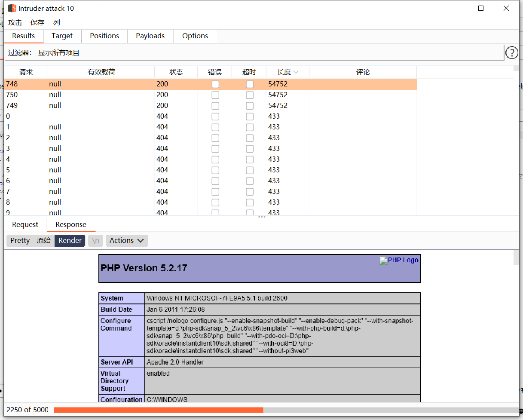Click the Jan 6 2011 17:26:08 value

[176, 310]
